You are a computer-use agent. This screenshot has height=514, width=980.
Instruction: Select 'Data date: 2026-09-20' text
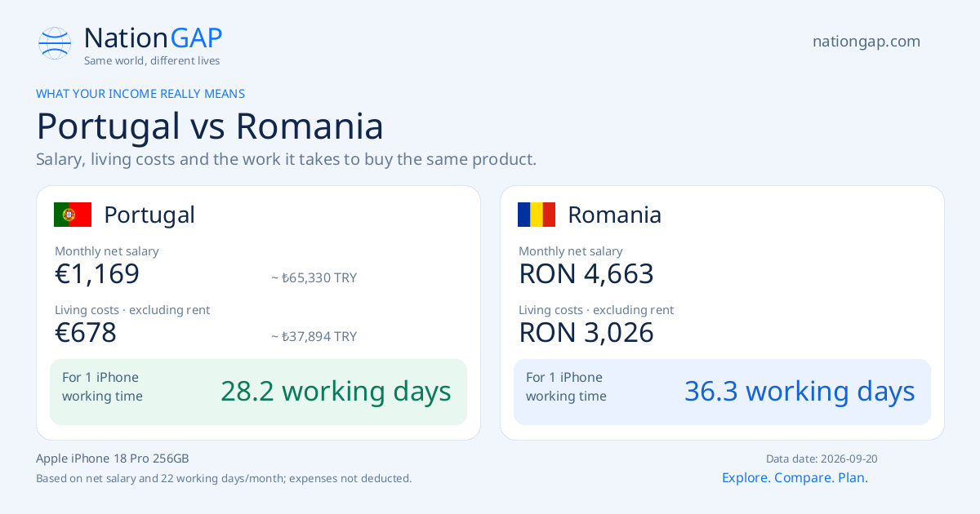[822, 459]
